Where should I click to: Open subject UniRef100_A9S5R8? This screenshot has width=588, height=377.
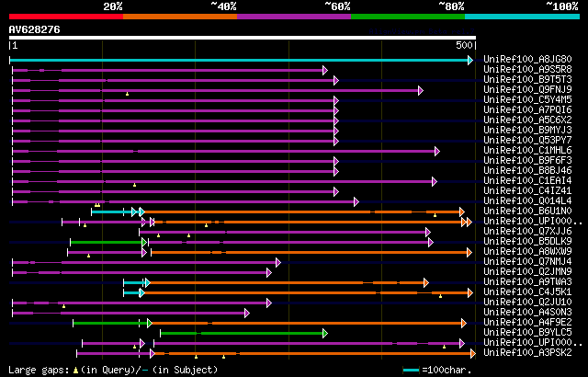pos(527,69)
